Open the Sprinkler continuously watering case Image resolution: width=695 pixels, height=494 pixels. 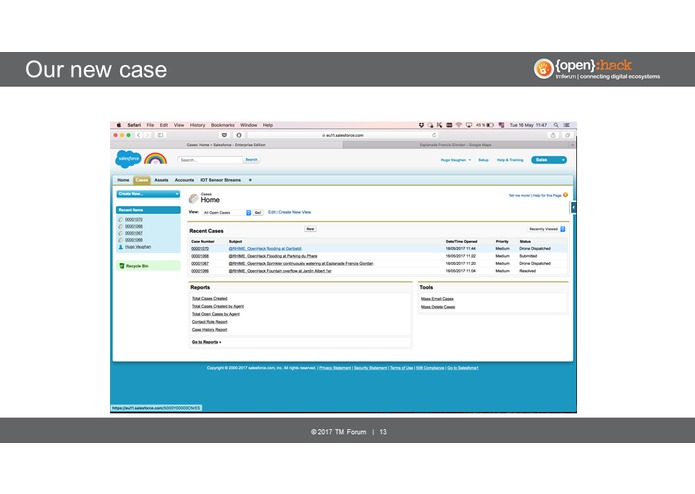coord(301,264)
